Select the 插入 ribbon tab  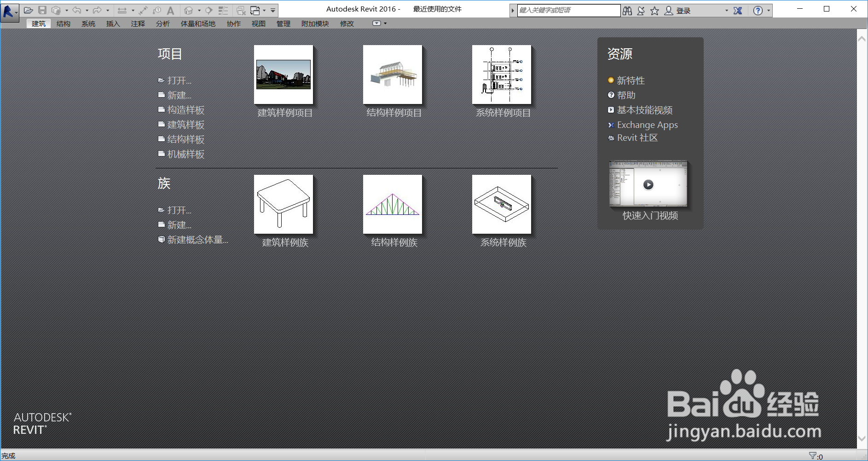pyautogui.click(x=113, y=24)
